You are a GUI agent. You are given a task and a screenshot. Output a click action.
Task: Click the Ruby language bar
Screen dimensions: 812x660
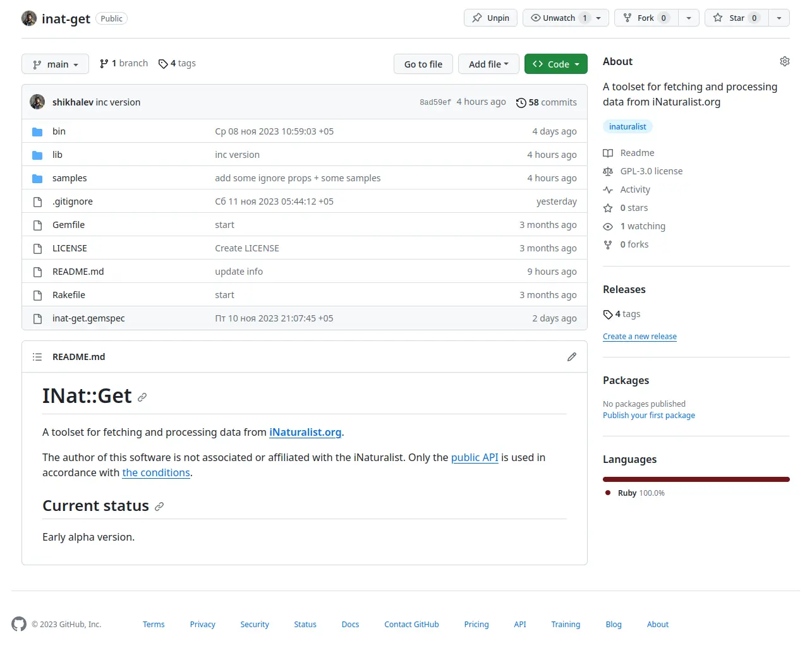pos(696,479)
